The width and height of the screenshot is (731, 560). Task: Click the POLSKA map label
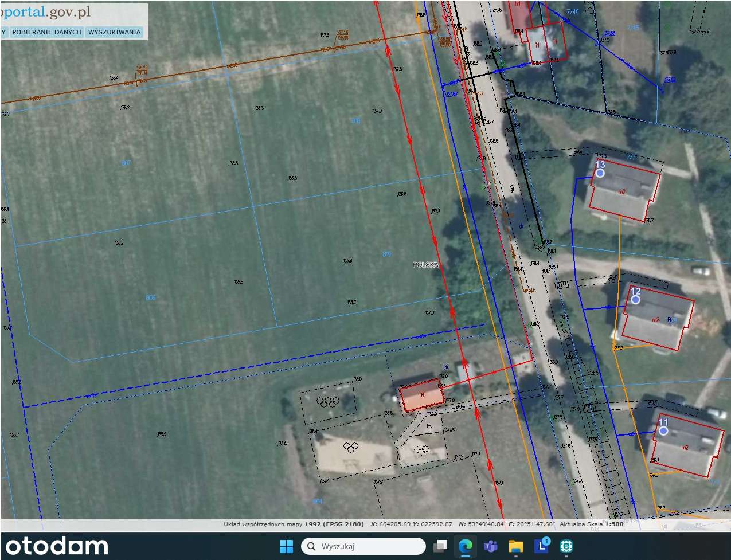[425, 265]
